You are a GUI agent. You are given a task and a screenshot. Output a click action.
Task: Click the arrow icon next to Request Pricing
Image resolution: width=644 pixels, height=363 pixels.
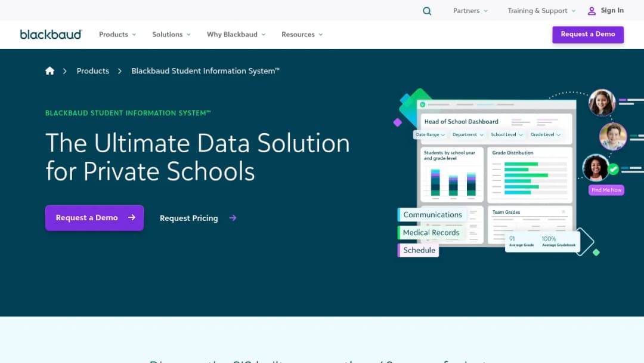233,218
